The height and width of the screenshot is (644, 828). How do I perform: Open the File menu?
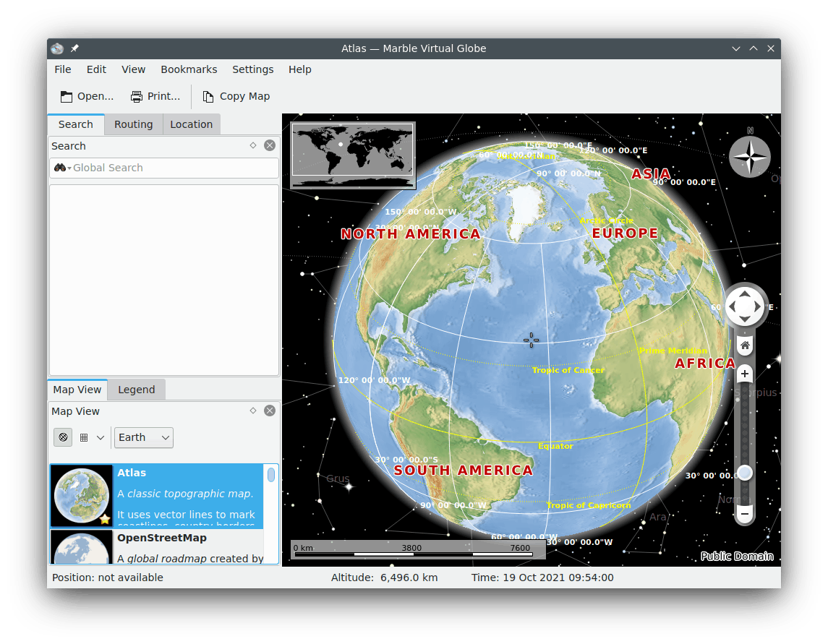coord(62,69)
